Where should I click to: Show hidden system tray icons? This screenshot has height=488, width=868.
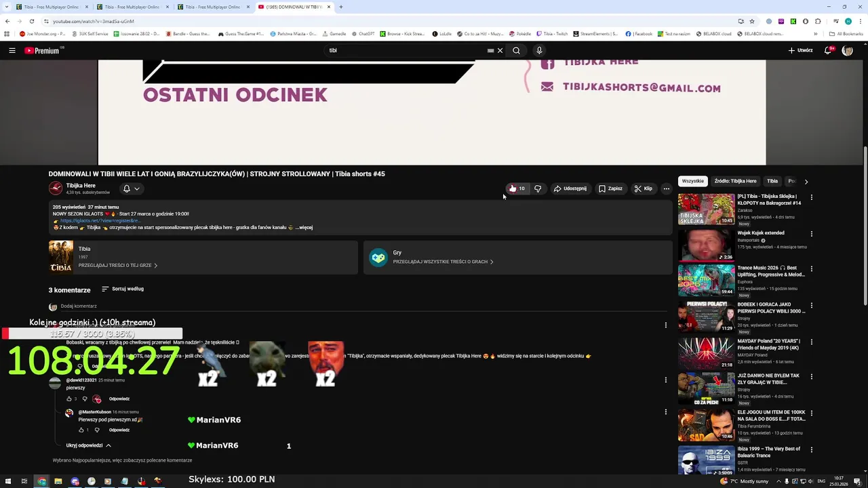pyautogui.click(x=778, y=481)
